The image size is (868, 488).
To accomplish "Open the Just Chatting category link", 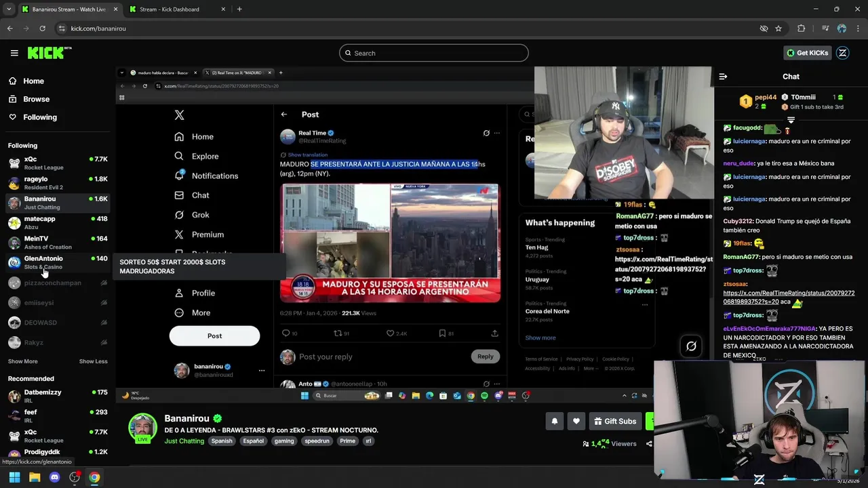I will (x=184, y=441).
